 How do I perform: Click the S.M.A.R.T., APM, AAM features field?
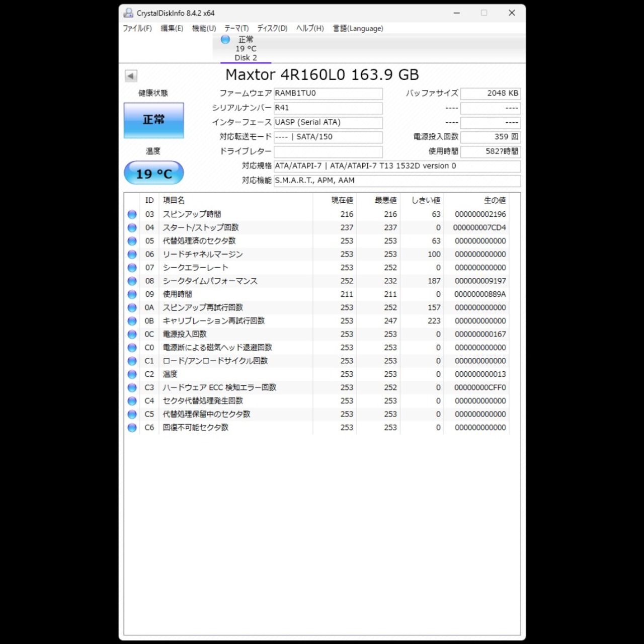pos(397,181)
